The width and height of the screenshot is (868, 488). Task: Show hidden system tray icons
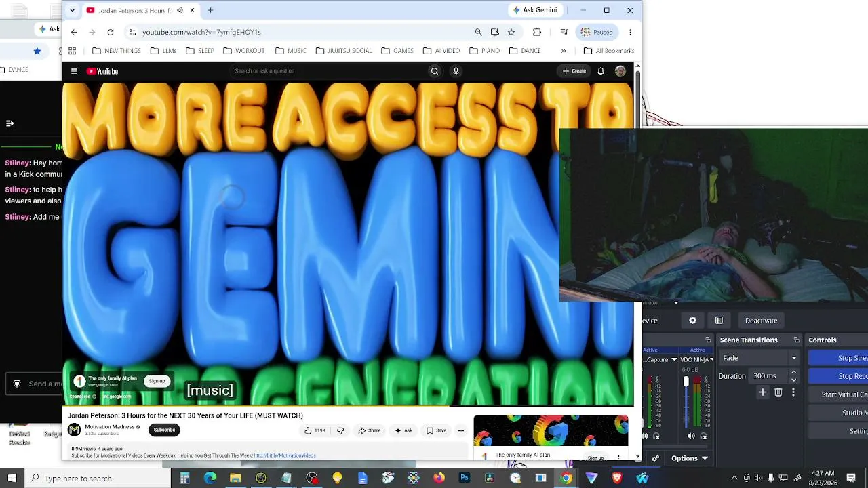(734, 479)
